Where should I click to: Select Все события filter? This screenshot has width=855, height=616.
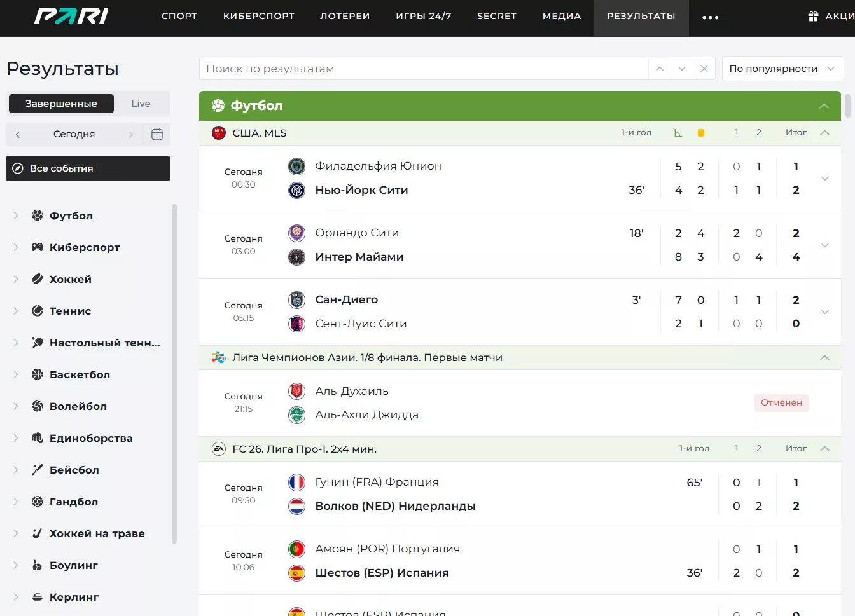88,168
